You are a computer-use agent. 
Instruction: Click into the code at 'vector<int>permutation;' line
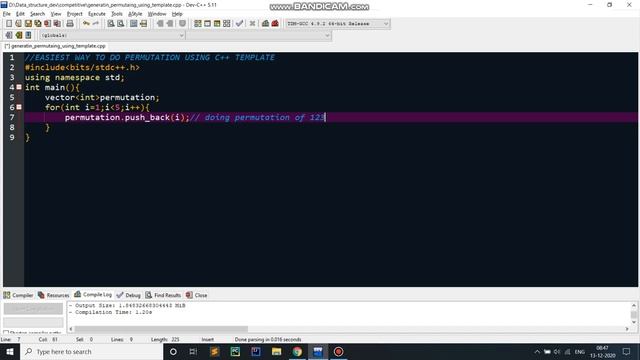pyautogui.click(x=102, y=98)
